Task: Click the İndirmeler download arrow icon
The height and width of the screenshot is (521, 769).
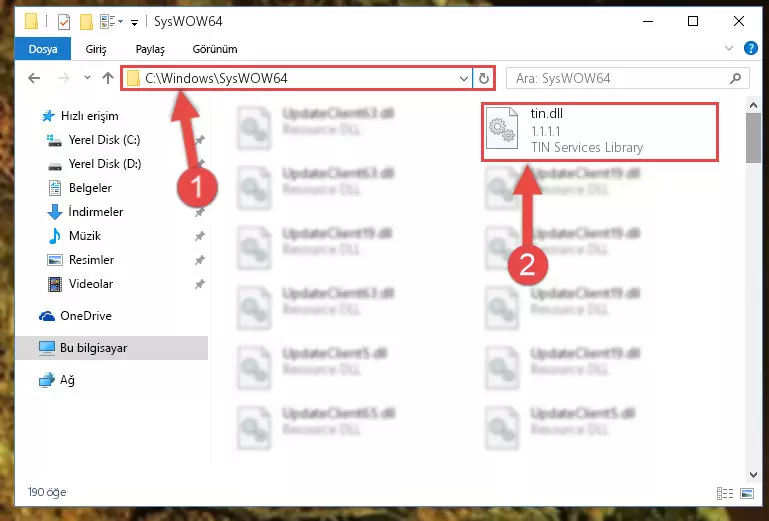Action: 54,212
